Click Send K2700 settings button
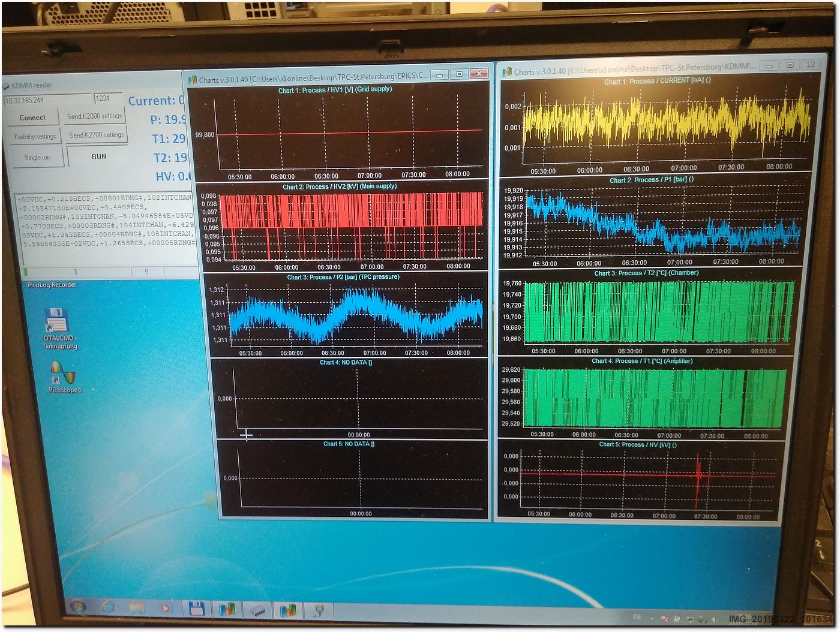This screenshot has width=840, height=632. [96, 135]
